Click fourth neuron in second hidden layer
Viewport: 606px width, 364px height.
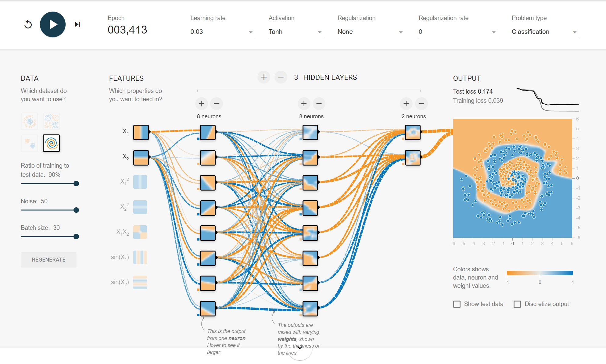[x=310, y=208]
